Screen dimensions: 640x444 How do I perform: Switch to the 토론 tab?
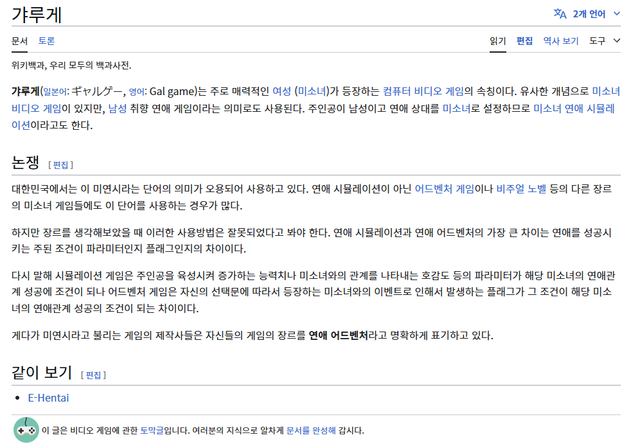(46, 41)
